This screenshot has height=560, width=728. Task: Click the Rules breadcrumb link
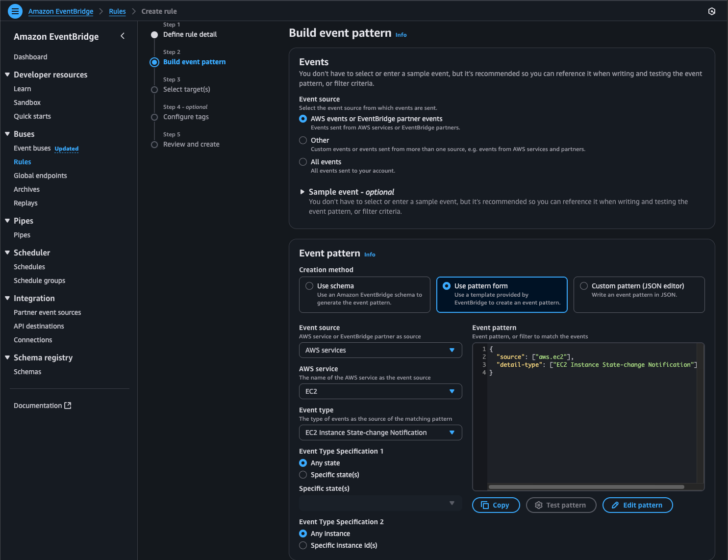pyautogui.click(x=117, y=11)
